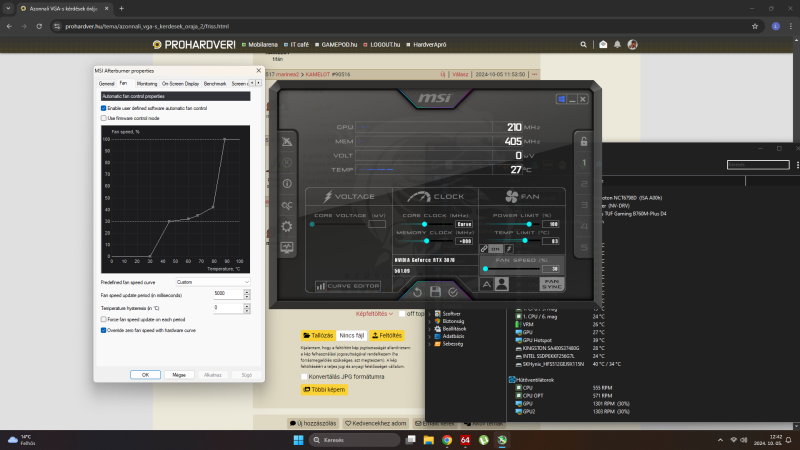The image size is (800, 450).
Task: Expand the Beállítások tree node in AIDA64
Action: click(x=430, y=329)
